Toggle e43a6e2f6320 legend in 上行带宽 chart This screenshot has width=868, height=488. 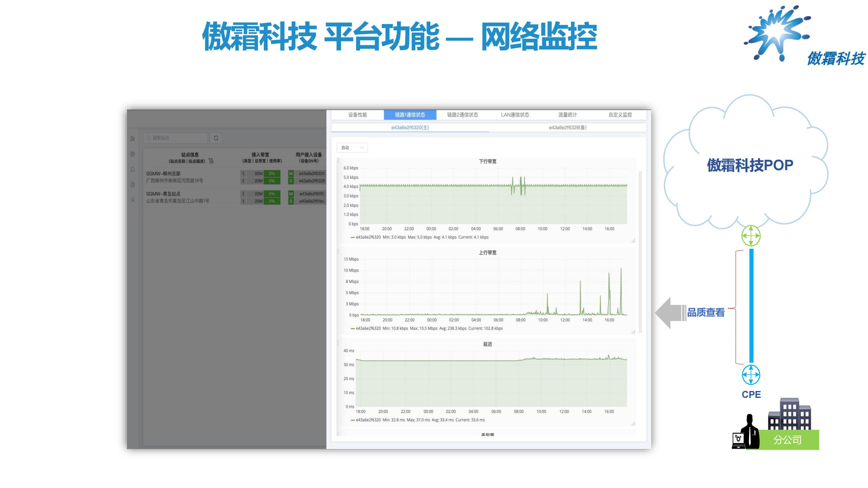pyautogui.click(x=368, y=328)
